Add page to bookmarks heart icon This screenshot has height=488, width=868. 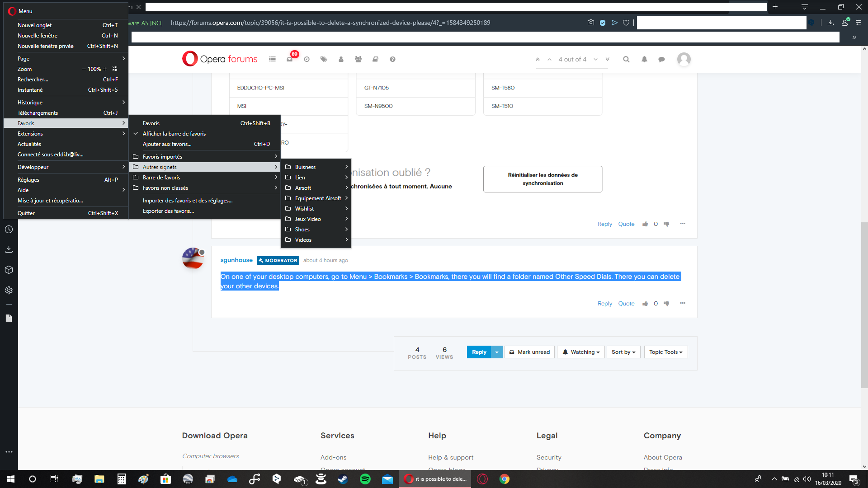626,23
